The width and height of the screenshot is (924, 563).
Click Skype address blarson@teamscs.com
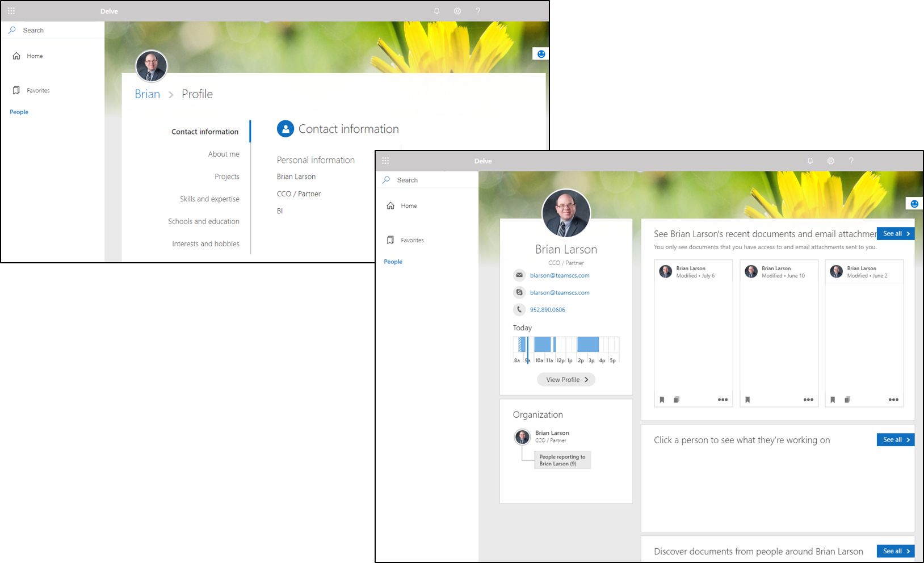click(560, 293)
